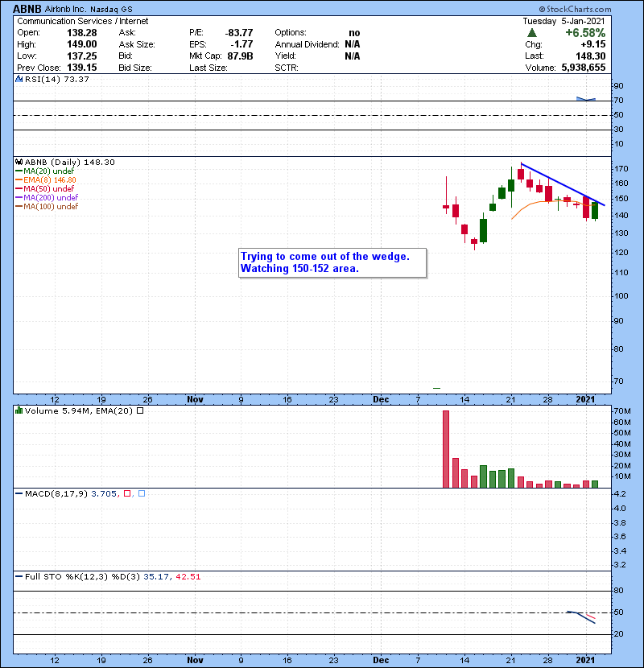644x668 pixels.
Task: Click the +6.58% percent change
Action: [x=585, y=33]
